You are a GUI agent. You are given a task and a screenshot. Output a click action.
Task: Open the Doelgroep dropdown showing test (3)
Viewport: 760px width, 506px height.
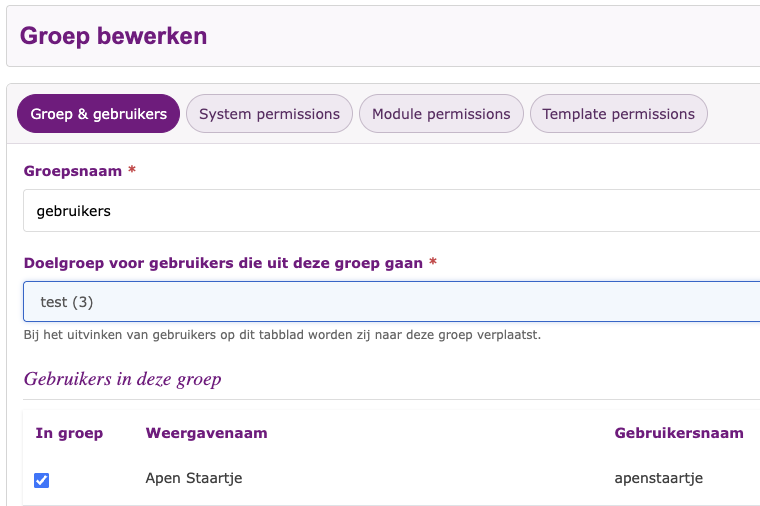pyautogui.click(x=392, y=301)
